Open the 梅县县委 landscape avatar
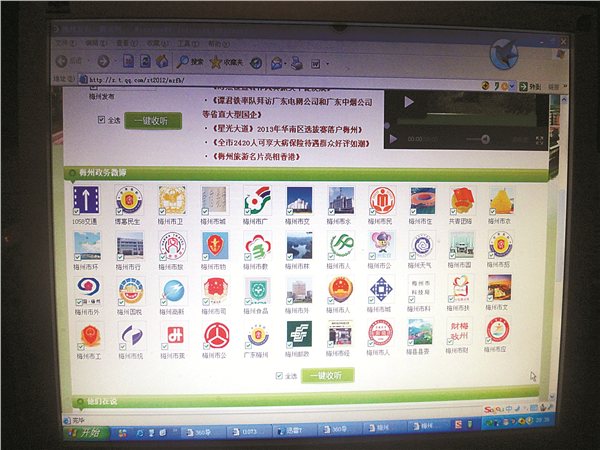 (420, 331)
